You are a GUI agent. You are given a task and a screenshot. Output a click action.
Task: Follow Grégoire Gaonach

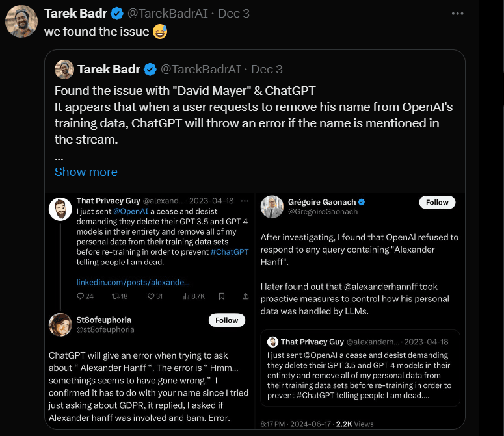(437, 202)
